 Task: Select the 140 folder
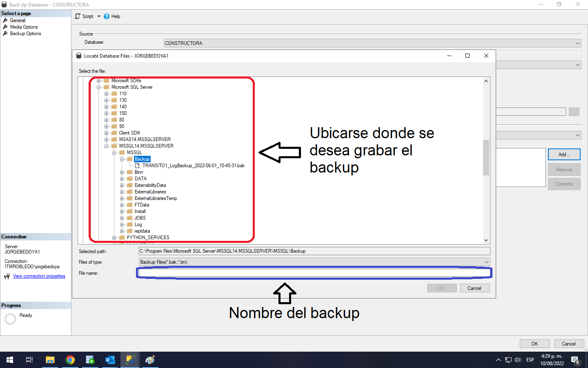[x=122, y=107]
